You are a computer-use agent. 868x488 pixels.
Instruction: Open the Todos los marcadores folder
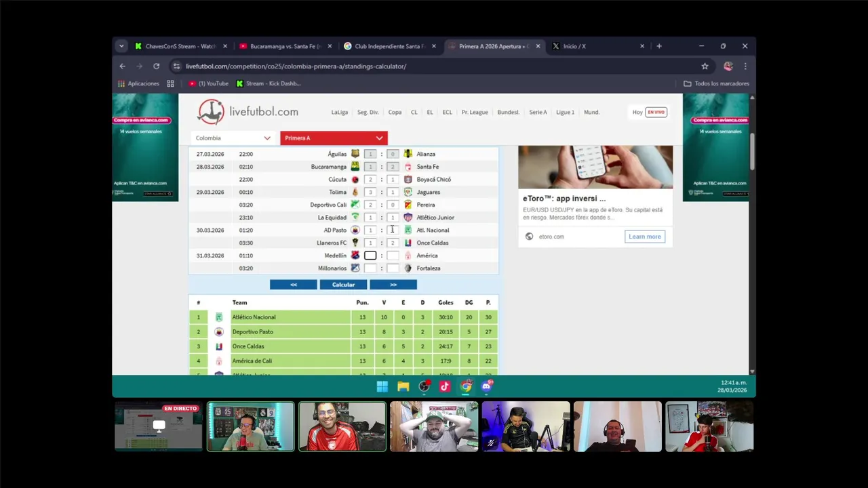pos(716,83)
